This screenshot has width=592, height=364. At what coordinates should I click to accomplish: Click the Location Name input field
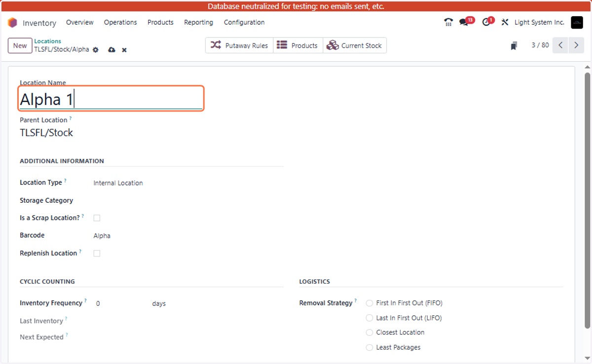[111, 99]
